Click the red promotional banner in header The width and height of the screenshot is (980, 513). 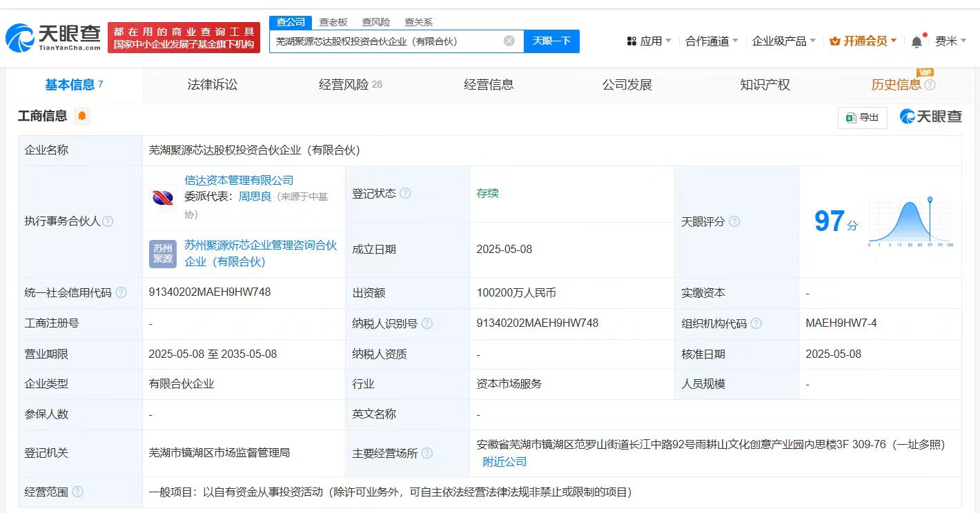184,38
